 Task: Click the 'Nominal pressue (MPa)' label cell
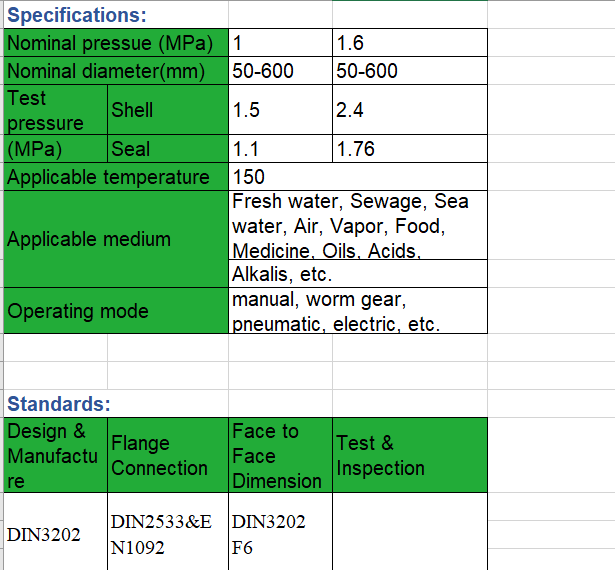(x=116, y=43)
